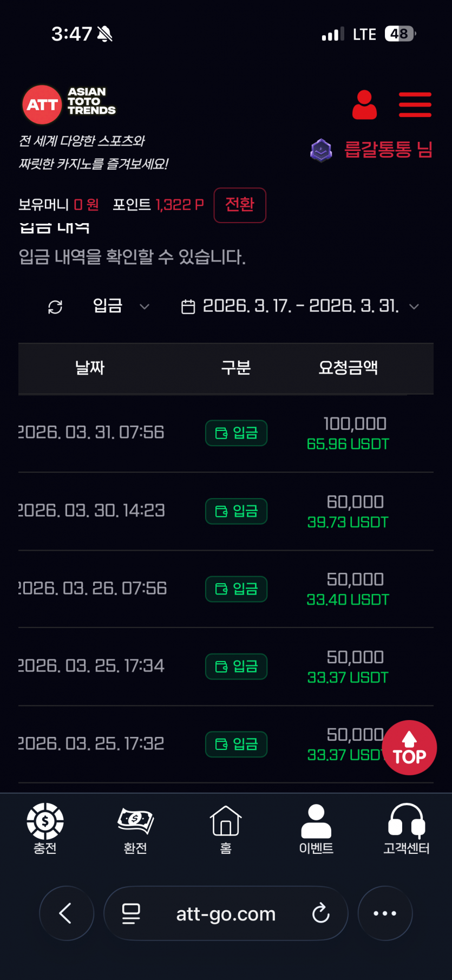Tap the browser back arrow
Image resolution: width=452 pixels, height=980 pixels.
(x=66, y=913)
